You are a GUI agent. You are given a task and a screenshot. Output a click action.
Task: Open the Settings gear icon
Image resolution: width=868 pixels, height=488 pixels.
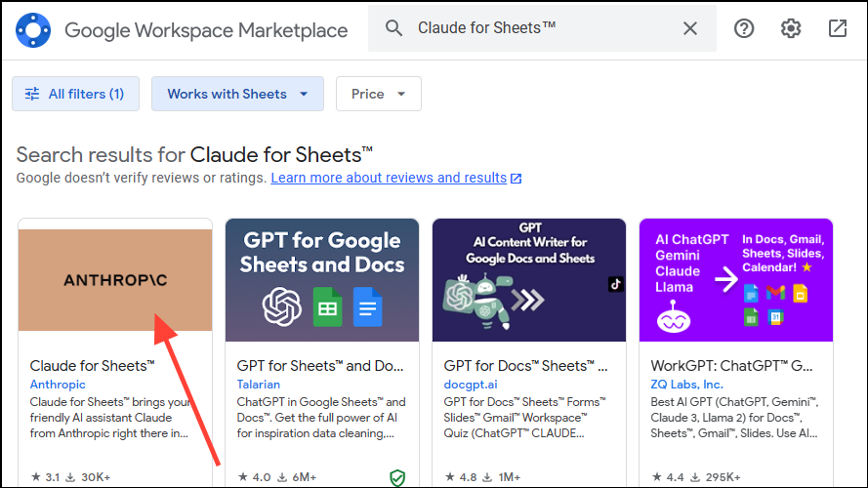click(x=791, y=28)
